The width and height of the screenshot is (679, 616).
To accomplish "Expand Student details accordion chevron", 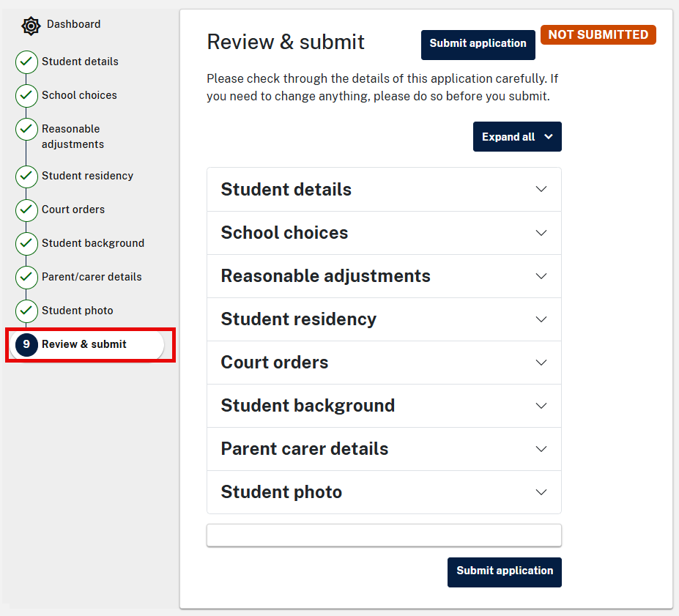I will [541, 189].
